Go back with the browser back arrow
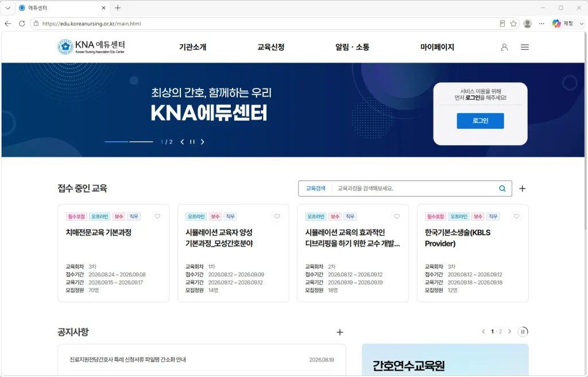 pyautogui.click(x=8, y=24)
